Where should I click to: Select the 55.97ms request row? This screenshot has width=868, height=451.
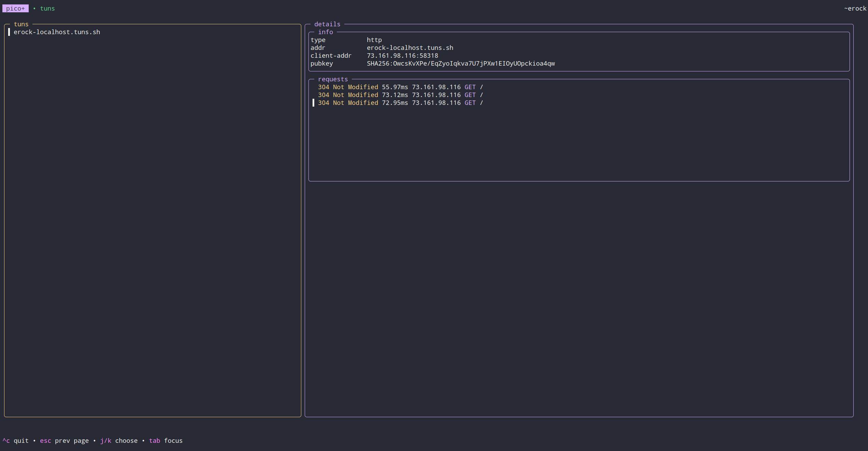click(400, 87)
